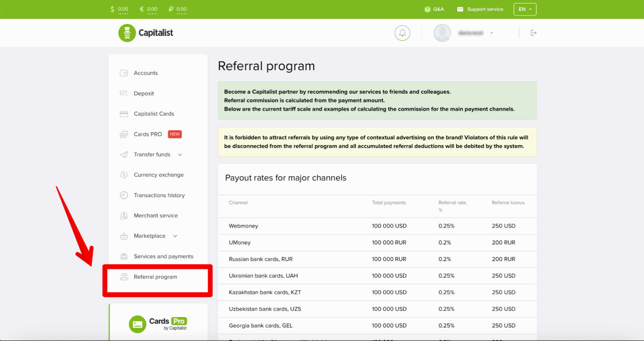This screenshot has height=341, width=644.
Task: Click the Referral bonus column header
Action: click(x=508, y=203)
